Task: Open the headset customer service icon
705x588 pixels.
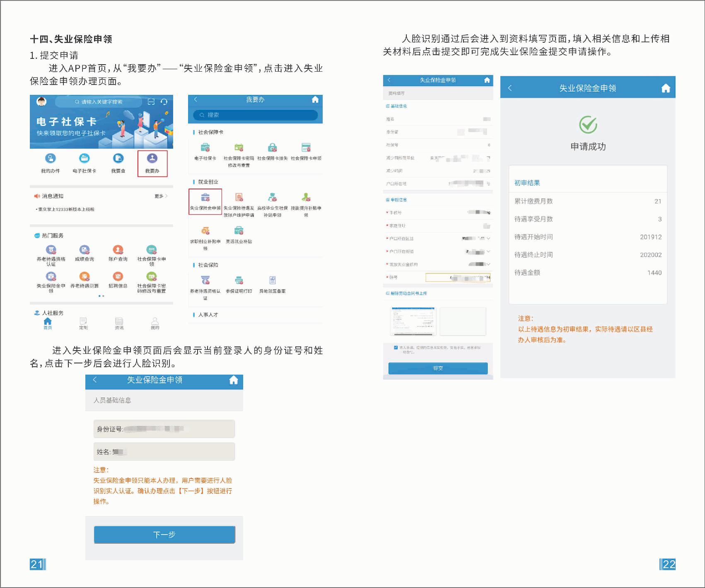Action: click(164, 102)
